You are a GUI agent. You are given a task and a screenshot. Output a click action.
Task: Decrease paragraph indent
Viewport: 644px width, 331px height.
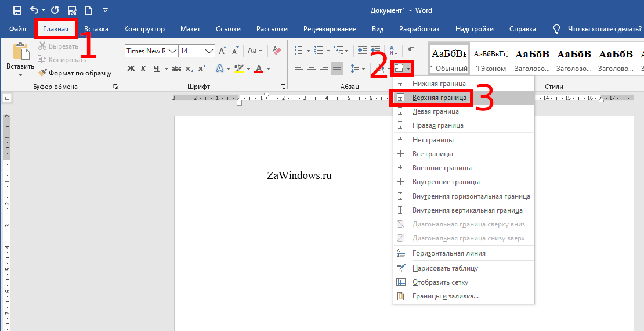click(x=362, y=51)
